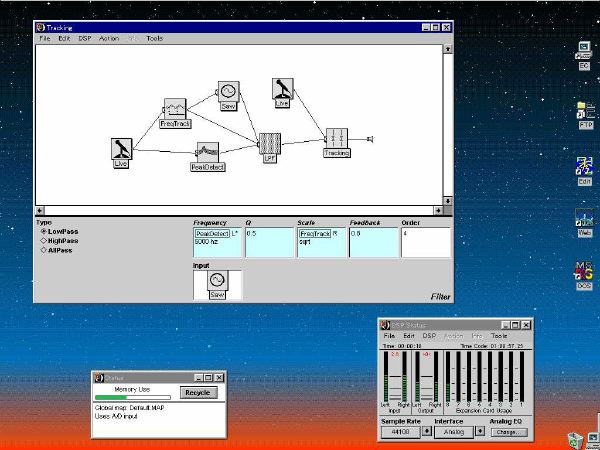Click the 'Uses A/D input' text
This screenshot has height=450, width=600.
tap(116, 416)
